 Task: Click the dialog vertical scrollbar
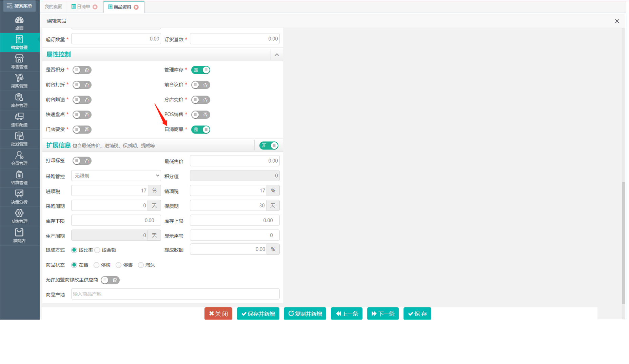pyautogui.click(x=624, y=242)
